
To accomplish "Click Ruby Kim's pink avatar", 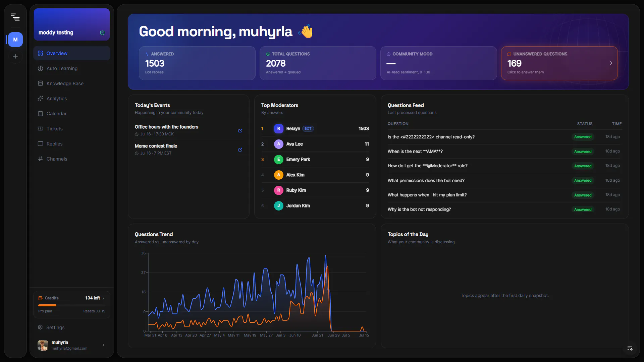I will (279, 190).
